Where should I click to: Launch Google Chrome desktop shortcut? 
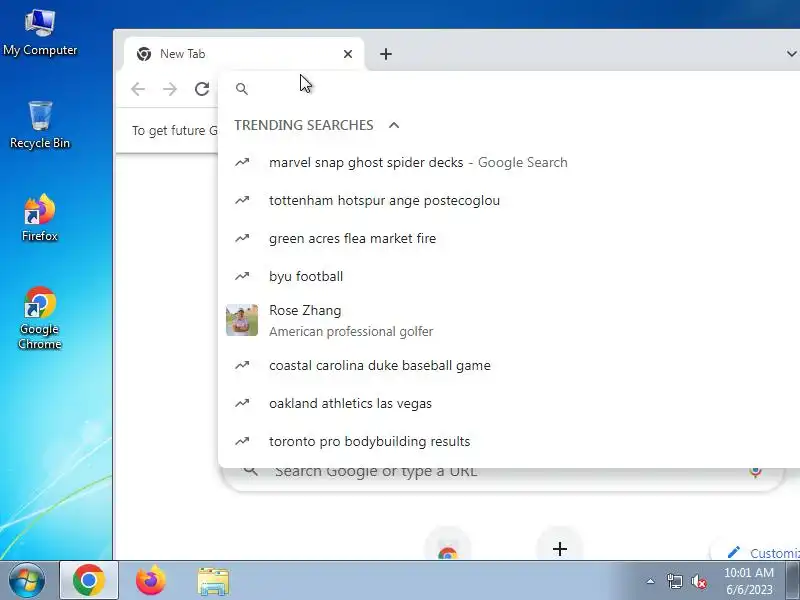(x=40, y=318)
